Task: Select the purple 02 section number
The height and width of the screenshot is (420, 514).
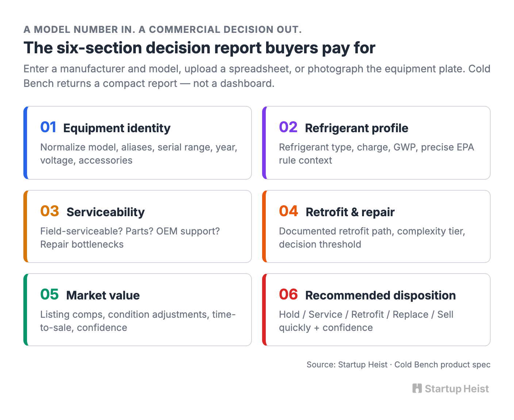Action: [x=288, y=127]
